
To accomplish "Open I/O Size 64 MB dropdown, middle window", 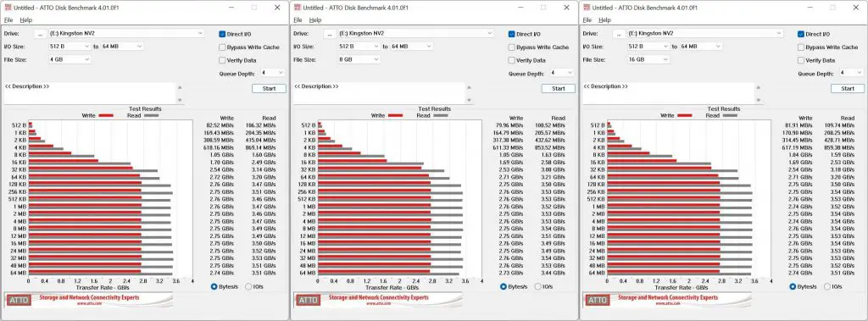I will coord(412,47).
